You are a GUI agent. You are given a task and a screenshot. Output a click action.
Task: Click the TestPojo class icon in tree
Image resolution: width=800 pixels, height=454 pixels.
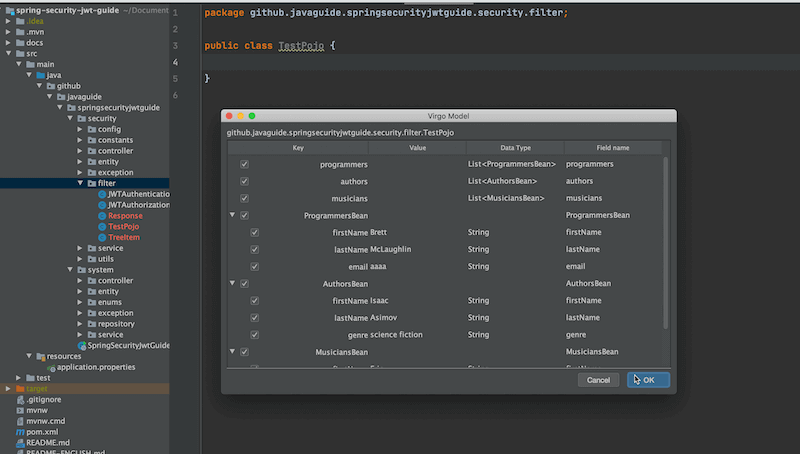click(x=102, y=227)
